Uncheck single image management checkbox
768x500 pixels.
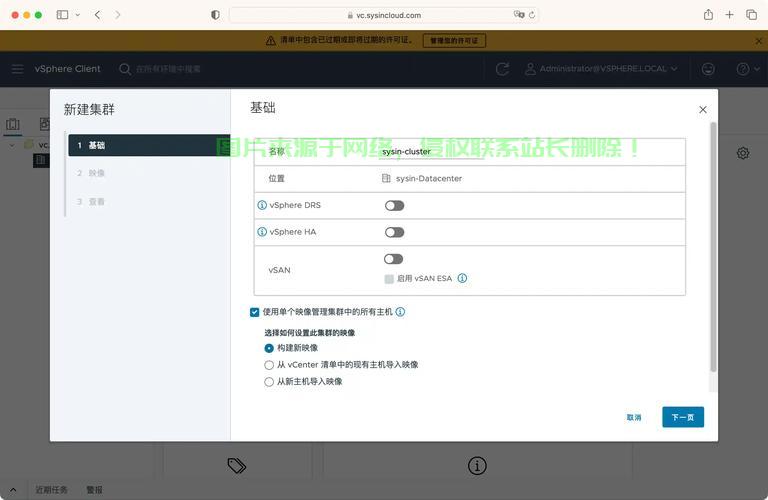(254, 312)
